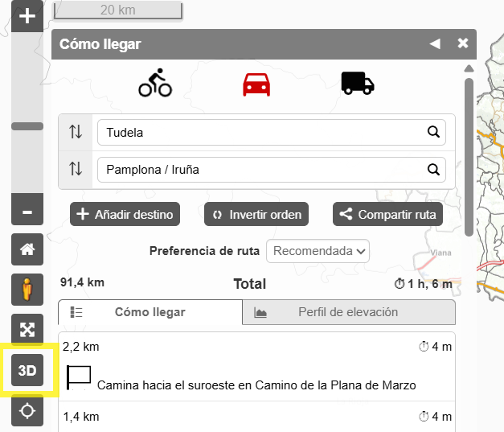Swap order arrows beside Tudela
Image resolution: width=504 pixels, height=432 pixels.
(x=76, y=132)
